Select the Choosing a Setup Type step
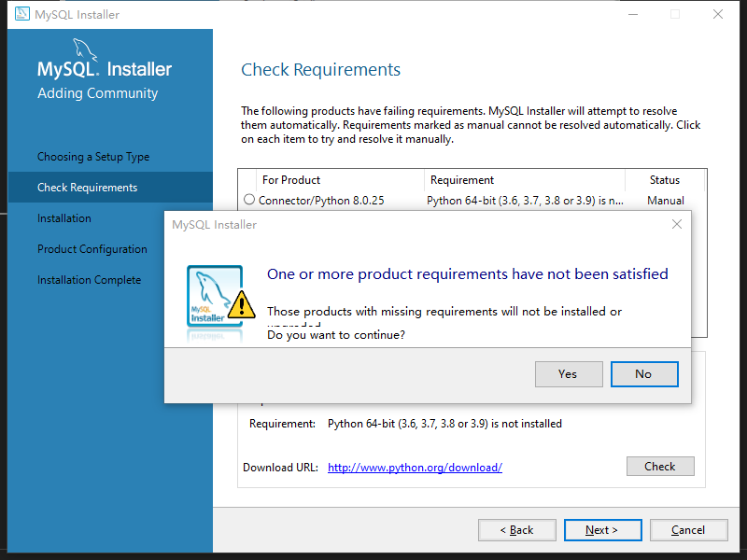Screen dimensions: 747x560 [x=93, y=157]
